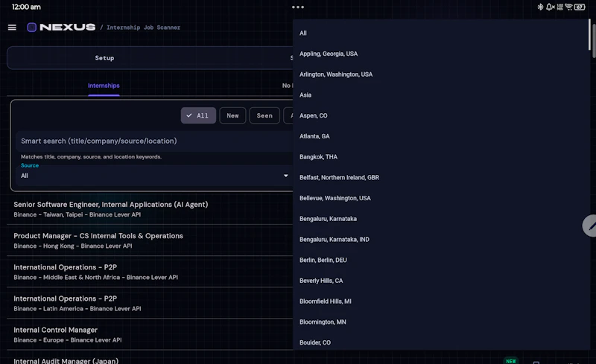Select the New filter chip

(x=232, y=115)
